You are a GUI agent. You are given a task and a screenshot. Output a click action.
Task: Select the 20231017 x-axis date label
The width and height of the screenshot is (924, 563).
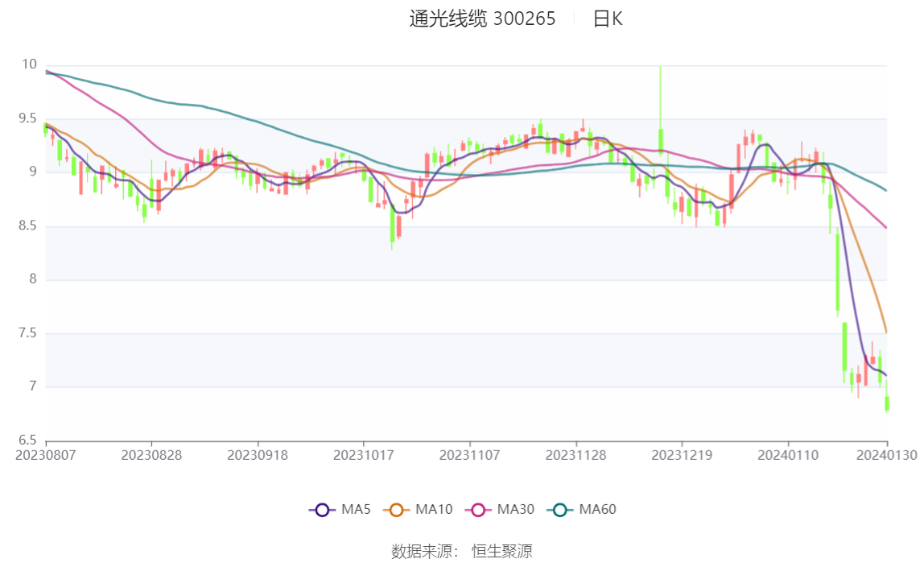[364, 455]
